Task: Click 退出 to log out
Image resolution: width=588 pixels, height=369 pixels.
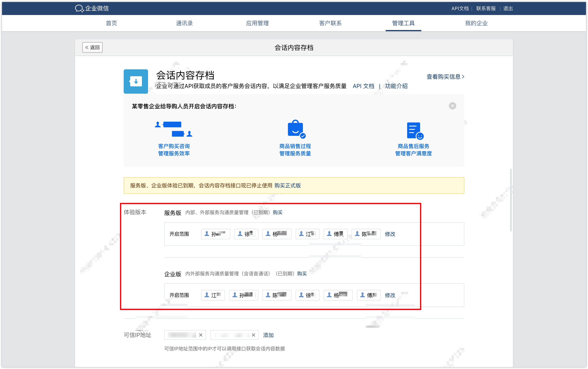Action: [x=508, y=9]
